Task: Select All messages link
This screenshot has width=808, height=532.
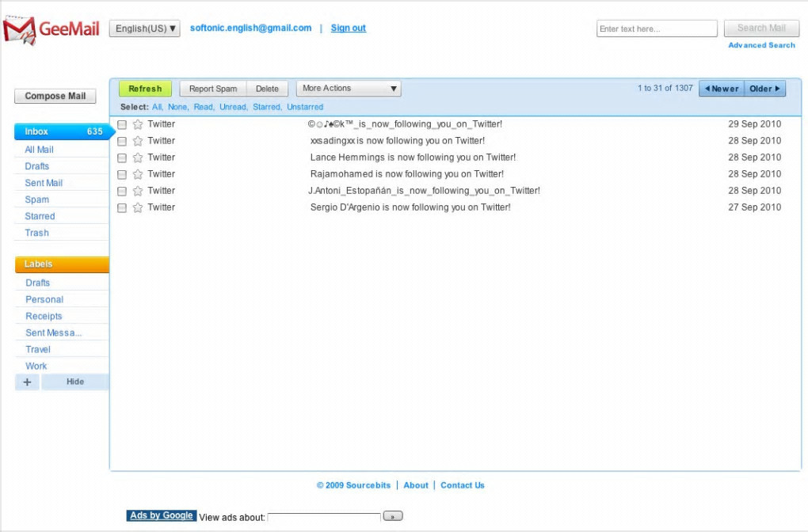Action: (x=157, y=107)
